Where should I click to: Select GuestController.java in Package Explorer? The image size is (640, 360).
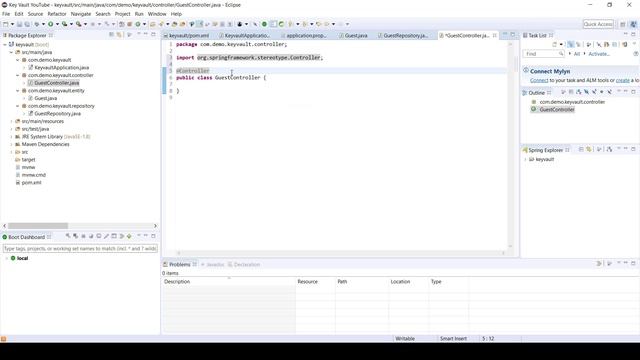[x=57, y=83]
